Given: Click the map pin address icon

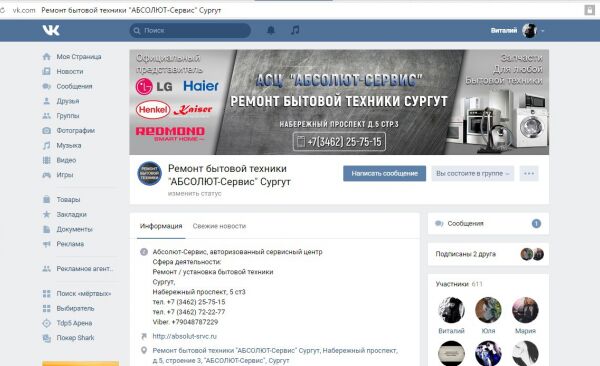Looking at the screenshot, I should tap(144, 350).
